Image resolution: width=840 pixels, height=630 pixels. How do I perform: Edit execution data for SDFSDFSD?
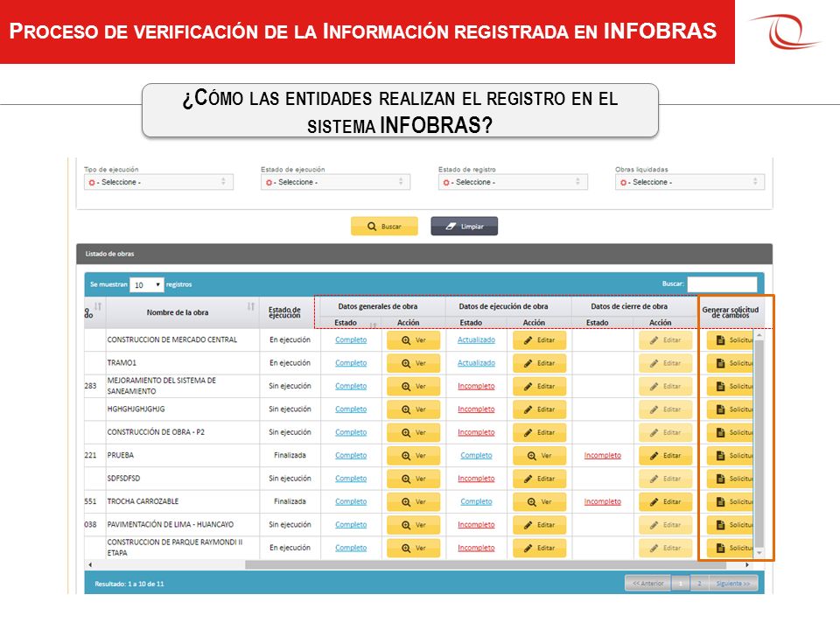coord(539,479)
